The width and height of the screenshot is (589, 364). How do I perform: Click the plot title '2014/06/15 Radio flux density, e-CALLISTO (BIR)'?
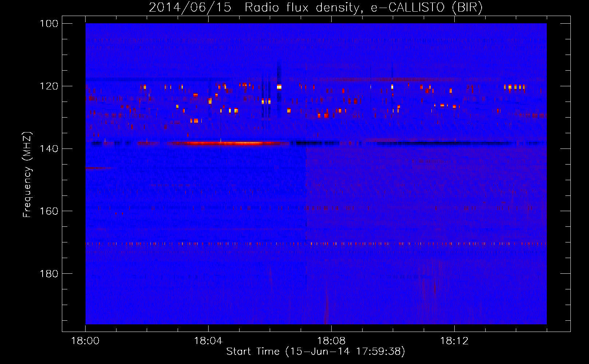316,7
